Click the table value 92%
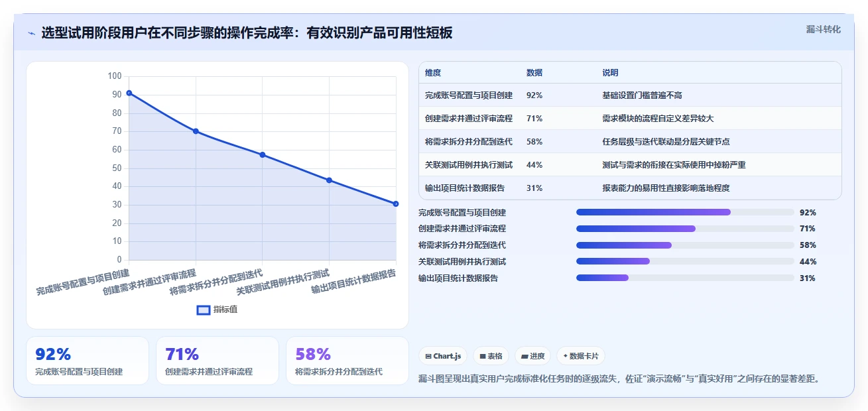This screenshot has width=868, height=411. pos(534,95)
